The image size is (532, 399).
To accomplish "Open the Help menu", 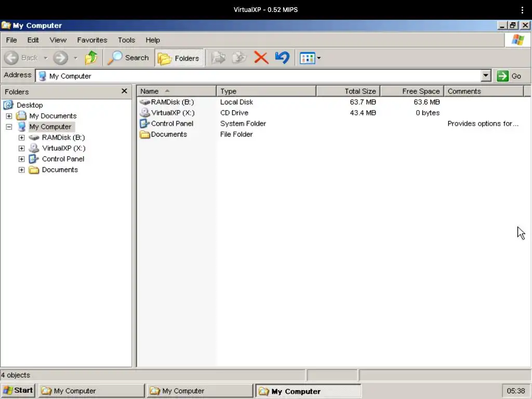I will [153, 40].
